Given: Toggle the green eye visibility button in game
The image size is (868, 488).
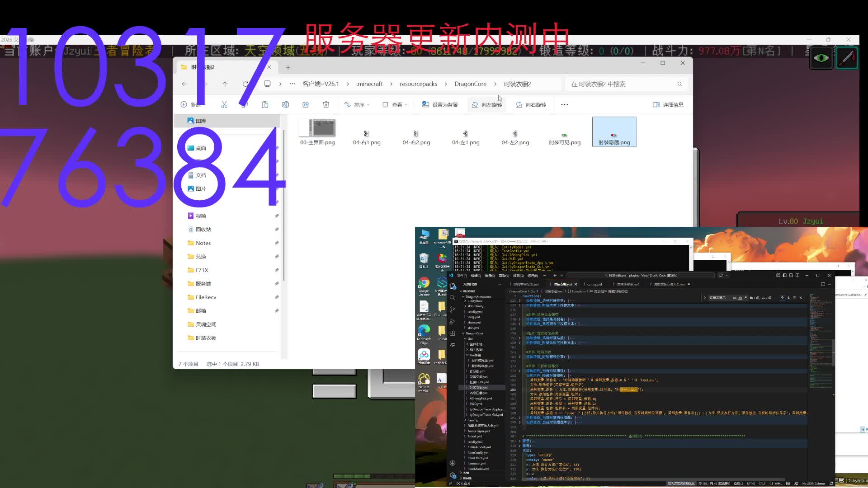Looking at the screenshot, I should tap(821, 58).
